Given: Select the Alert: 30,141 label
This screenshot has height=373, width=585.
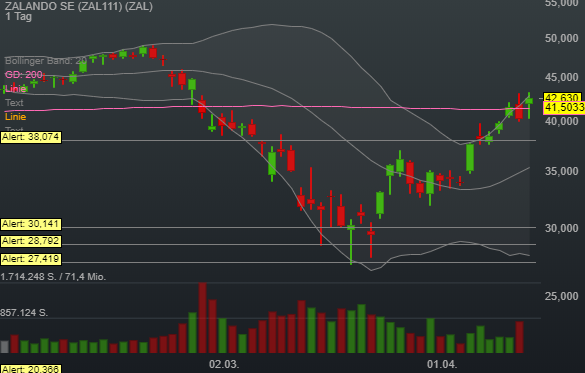Looking at the screenshot, I should click(x=31, y=224).
